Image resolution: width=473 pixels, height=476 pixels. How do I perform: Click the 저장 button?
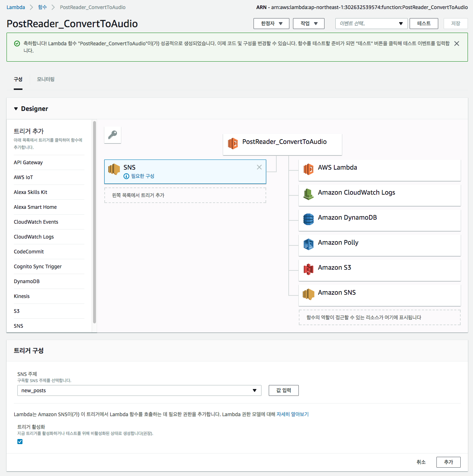click(456, 24)
